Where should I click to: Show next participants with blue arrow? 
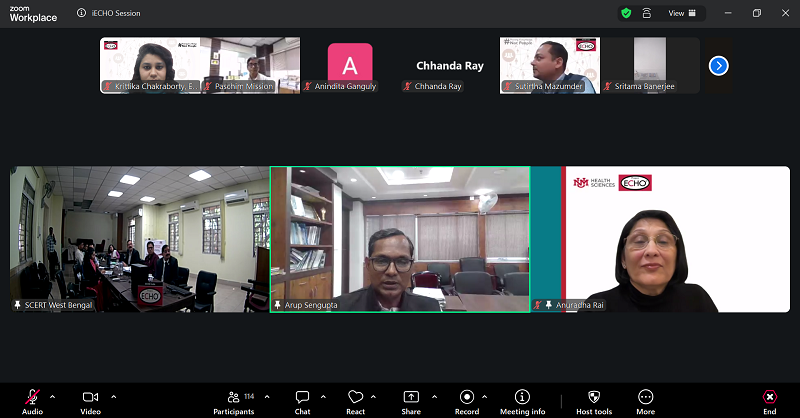coord(718,66)
